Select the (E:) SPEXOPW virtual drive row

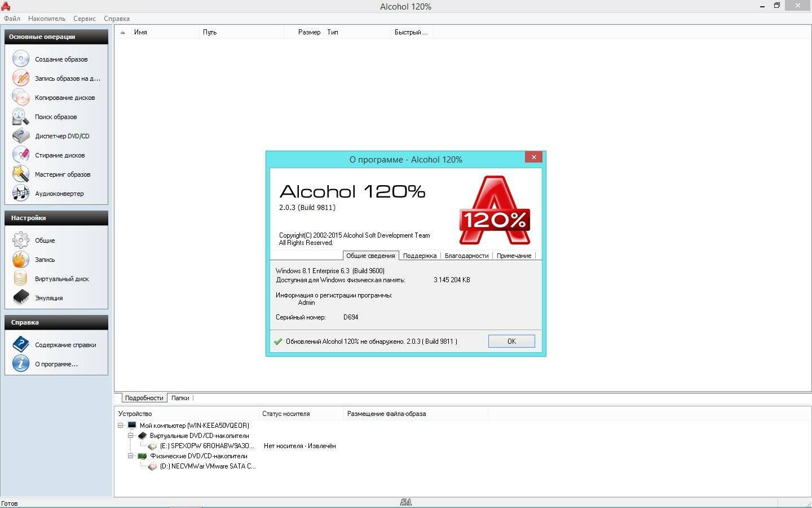click(207, 446)
